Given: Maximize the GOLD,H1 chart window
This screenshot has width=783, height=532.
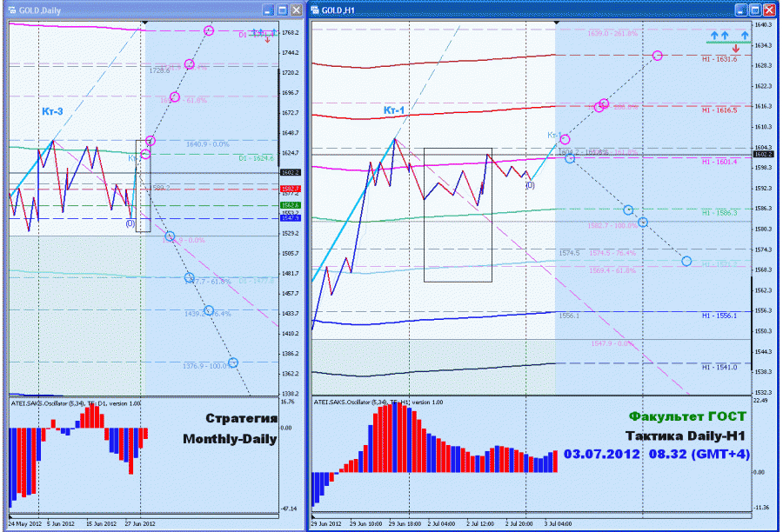Looking at the screenshot, I should click(x=755, y=10).
